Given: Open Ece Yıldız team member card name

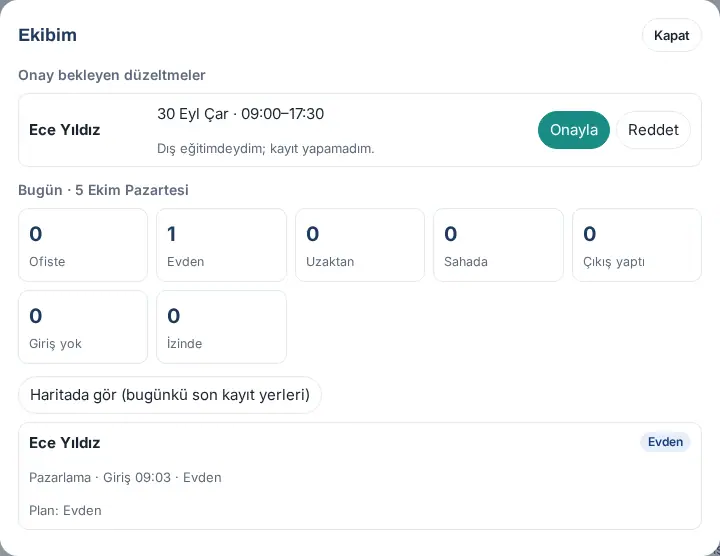Looking at the screenshot, I should [64, 443].
